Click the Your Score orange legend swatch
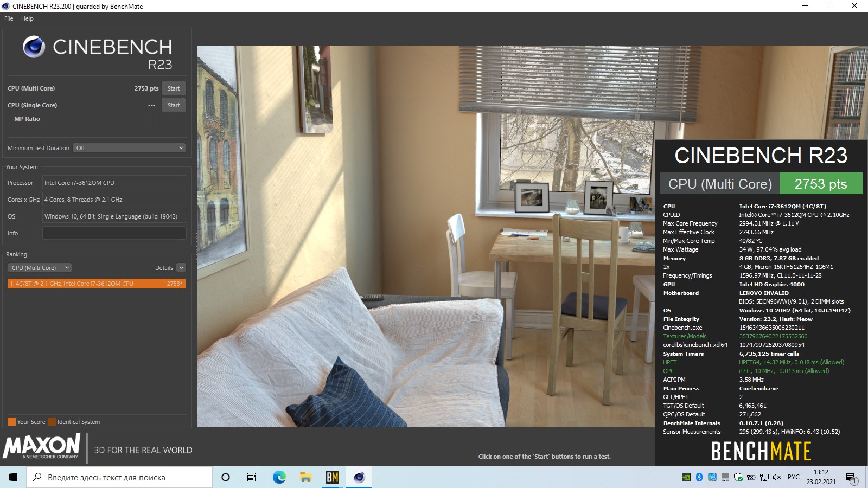 [x=11, y=422]
